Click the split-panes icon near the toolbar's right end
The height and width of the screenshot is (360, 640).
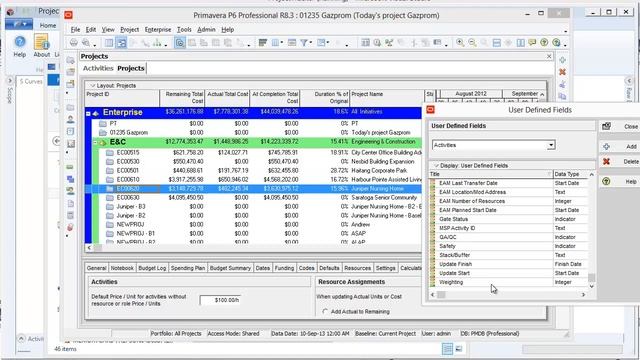(x=520, y=42)
